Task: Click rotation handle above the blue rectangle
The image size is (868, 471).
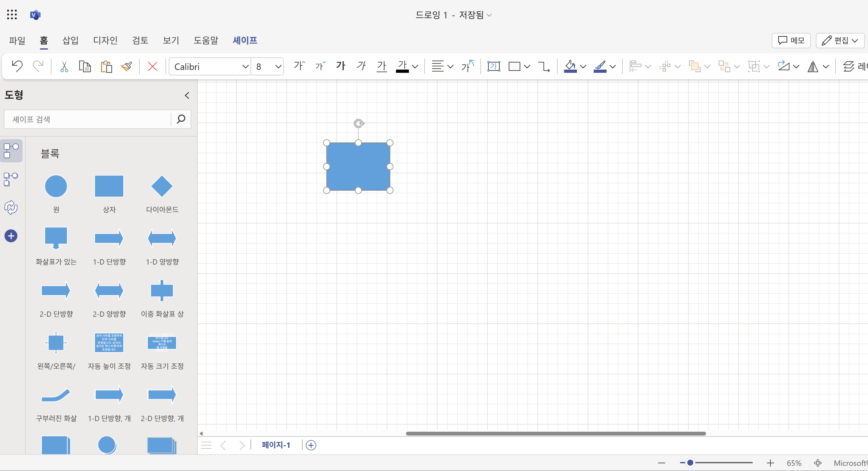Action: pos(359,123)
